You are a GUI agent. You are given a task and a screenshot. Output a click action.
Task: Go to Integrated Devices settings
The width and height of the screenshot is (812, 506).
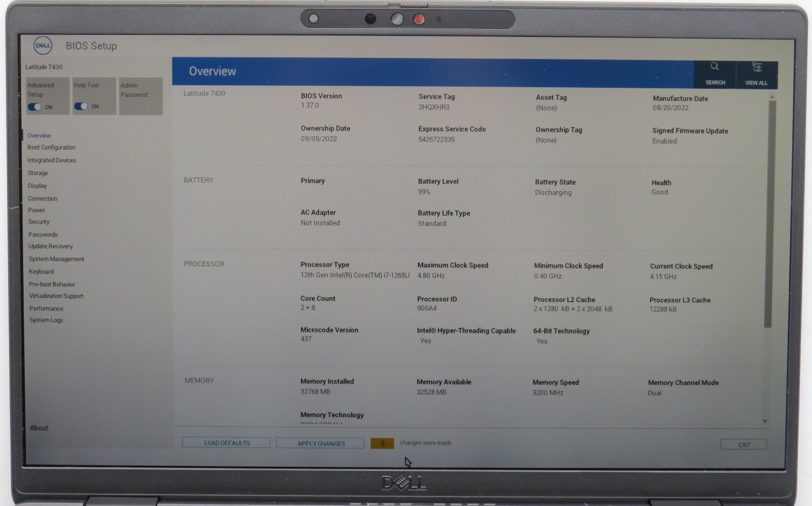(x=52, y=160)
